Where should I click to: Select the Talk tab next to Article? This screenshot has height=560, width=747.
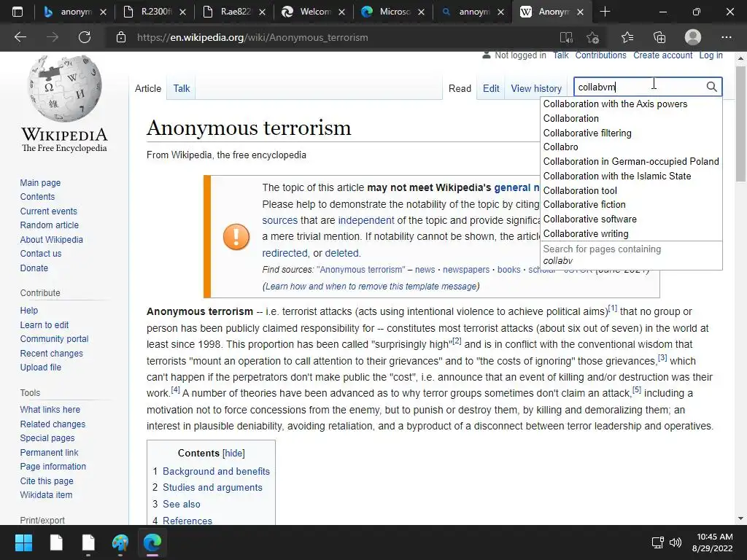(x=182, y=88)
